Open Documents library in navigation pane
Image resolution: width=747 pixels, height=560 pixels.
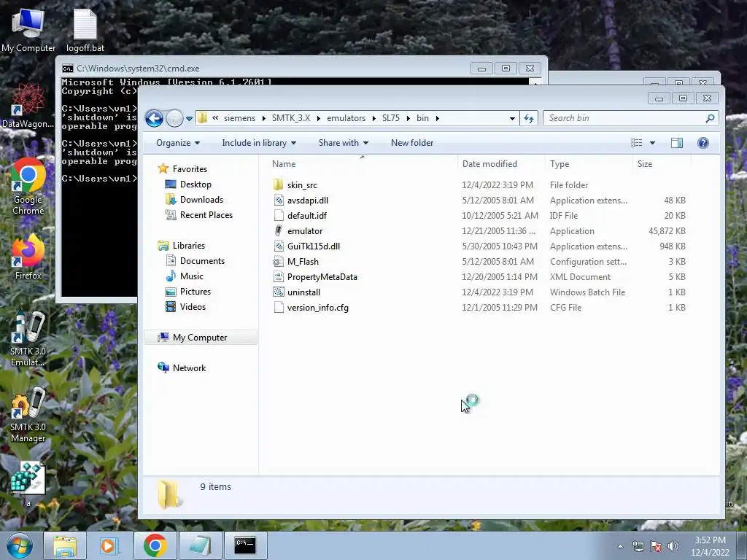202,261
